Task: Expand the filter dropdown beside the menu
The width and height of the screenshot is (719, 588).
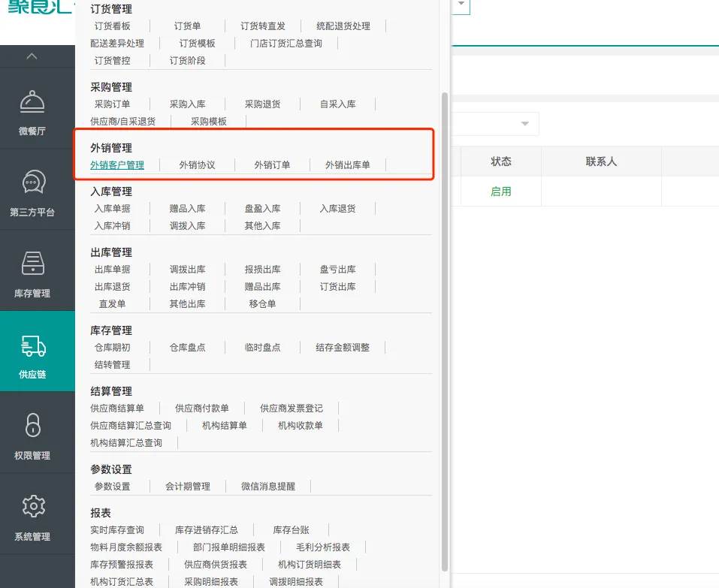Action: (524, 124)
